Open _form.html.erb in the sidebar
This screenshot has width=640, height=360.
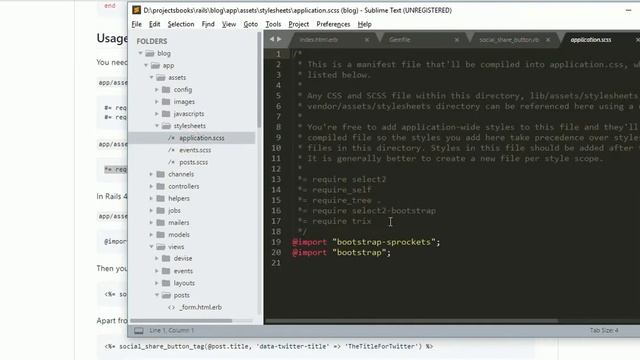pyautogui.click(x=200, y=307)
